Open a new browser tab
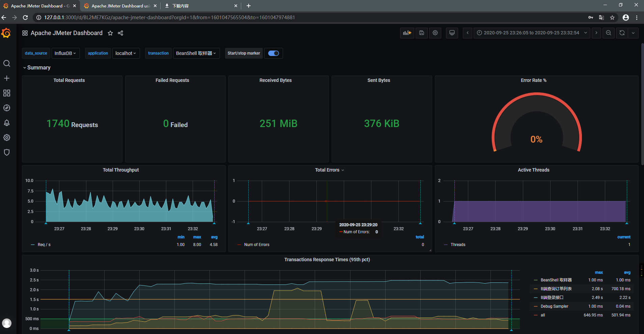This screenshot has height=334, width=644. tap(249, 6)
